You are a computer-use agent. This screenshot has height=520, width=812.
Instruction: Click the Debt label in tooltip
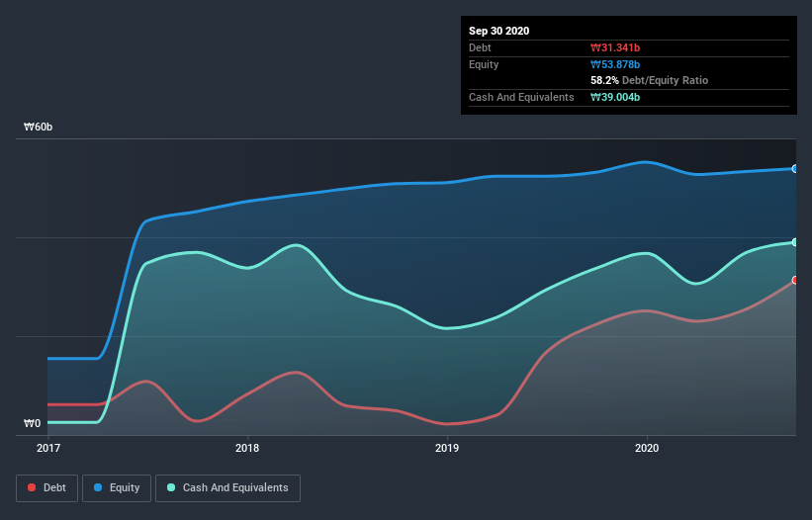[480, 47]
